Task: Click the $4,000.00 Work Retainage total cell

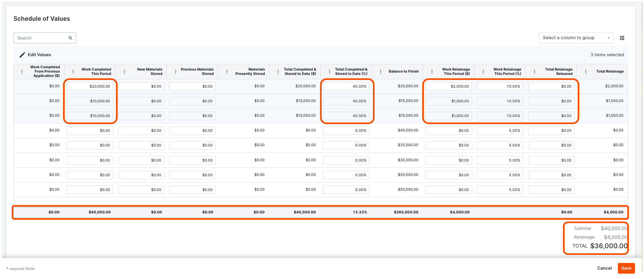Action: pyautogui.click(x=459, y=212)
